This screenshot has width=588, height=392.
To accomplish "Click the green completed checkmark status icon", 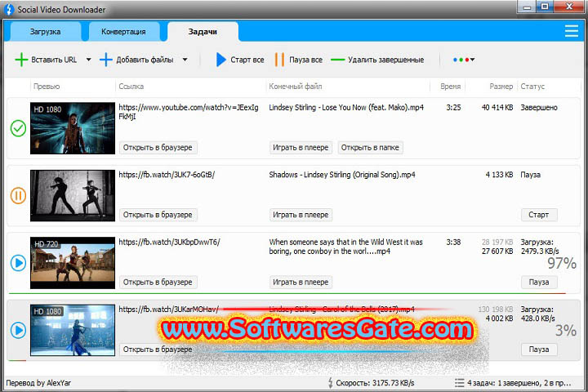I will pyautogui.click(x=18, y=128).
